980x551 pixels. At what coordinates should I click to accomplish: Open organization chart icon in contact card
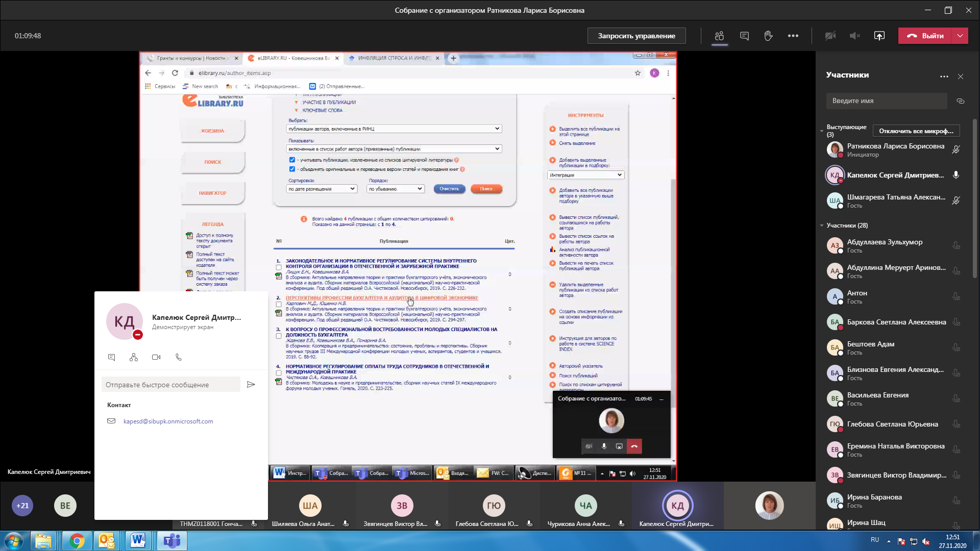pos(134,357)
